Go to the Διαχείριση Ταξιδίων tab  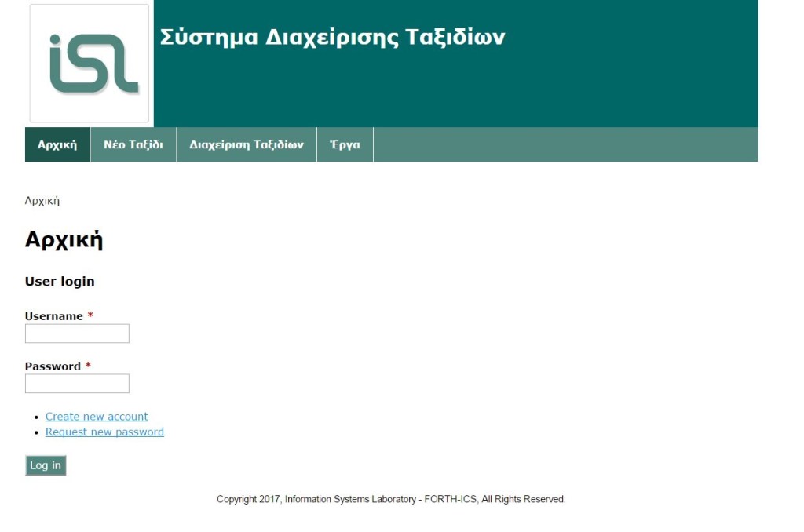pos(247,144)
